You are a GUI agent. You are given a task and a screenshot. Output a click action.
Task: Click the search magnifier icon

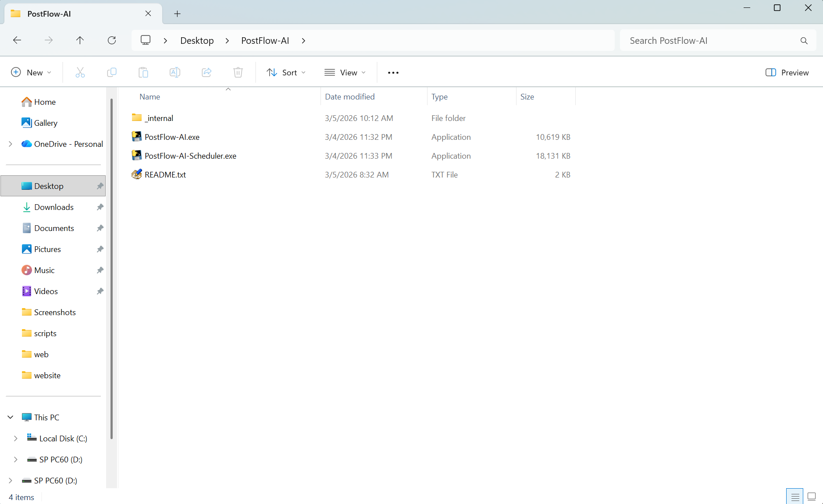pyautogui.click(x=804, y=40)
